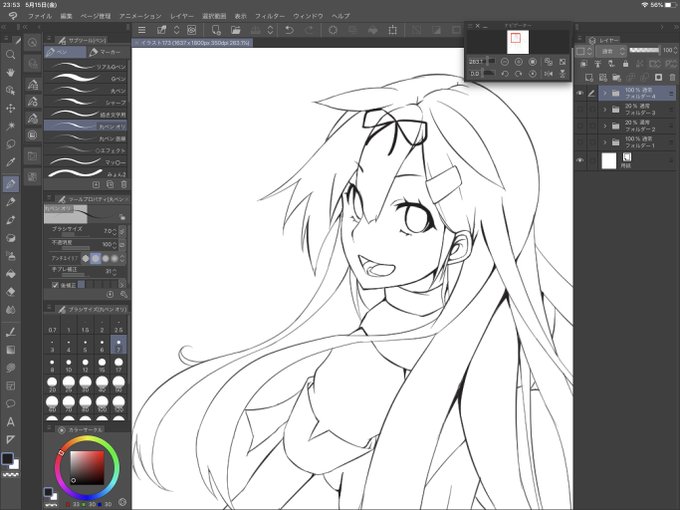Viewport: 680px width, 510px height.
Task: Zoom out in the Navigator panel
Action: 504,62
